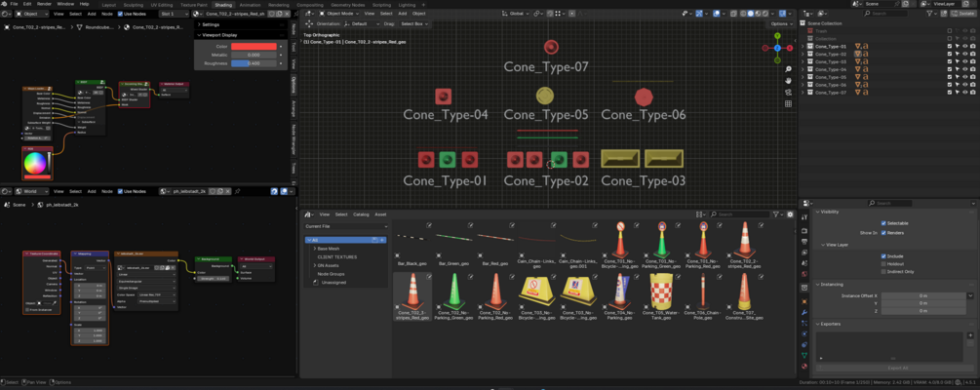Click the pan hand icon in the viewport
Screen dimensions: 980x390
788,81
